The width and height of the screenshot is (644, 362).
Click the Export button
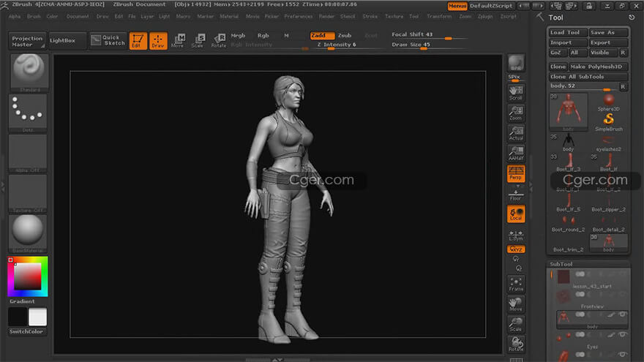pyautogui.click(x=608, y=42)
